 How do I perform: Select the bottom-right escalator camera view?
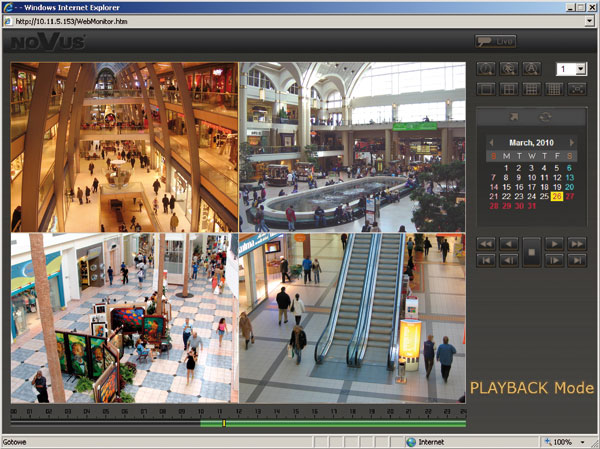[352, 318]
